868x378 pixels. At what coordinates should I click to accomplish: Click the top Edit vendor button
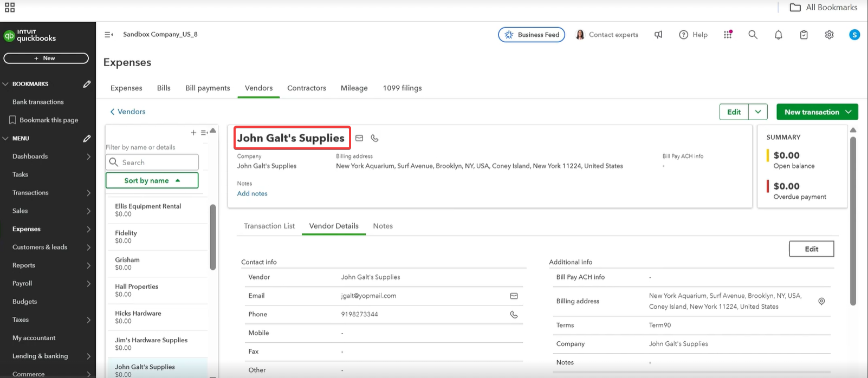click(734, 112)
